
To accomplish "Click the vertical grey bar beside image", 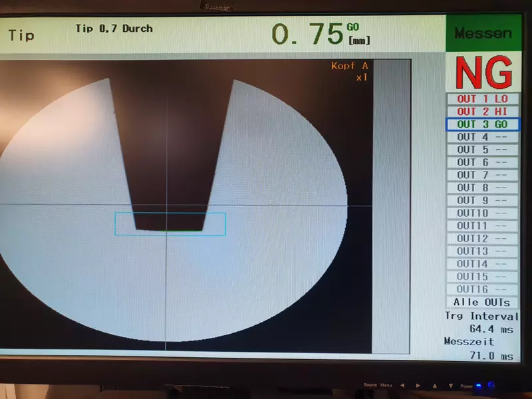I will click(x=391, y=206).
